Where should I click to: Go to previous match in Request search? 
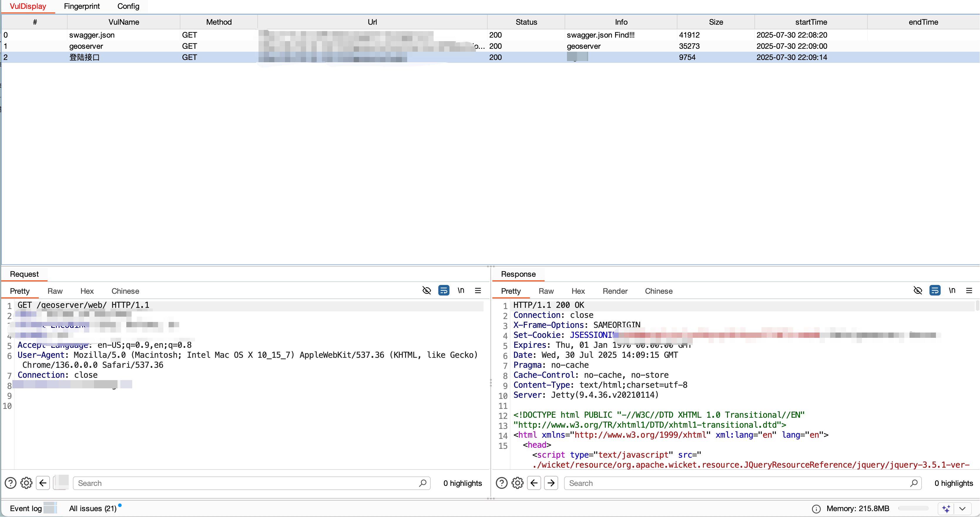pos(43,483)
